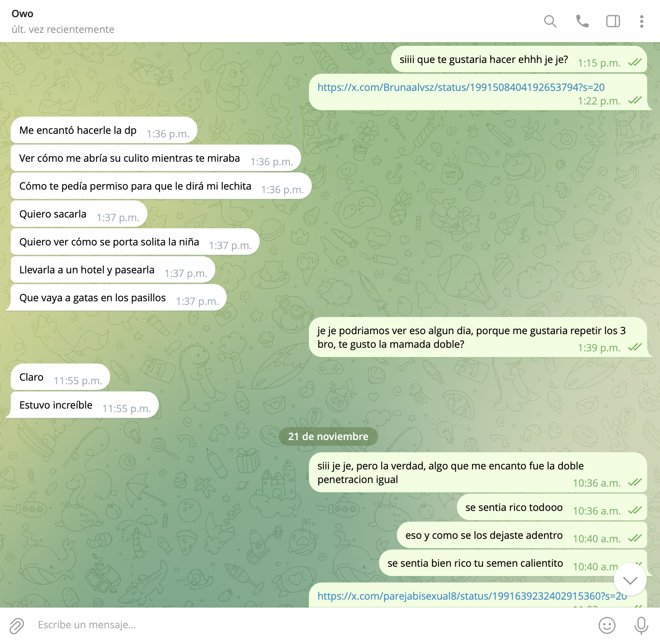Click the read checkmarks on 1:39 p.m. message
The height and width of the screenshot is (644, 660).
pos(635,347)
